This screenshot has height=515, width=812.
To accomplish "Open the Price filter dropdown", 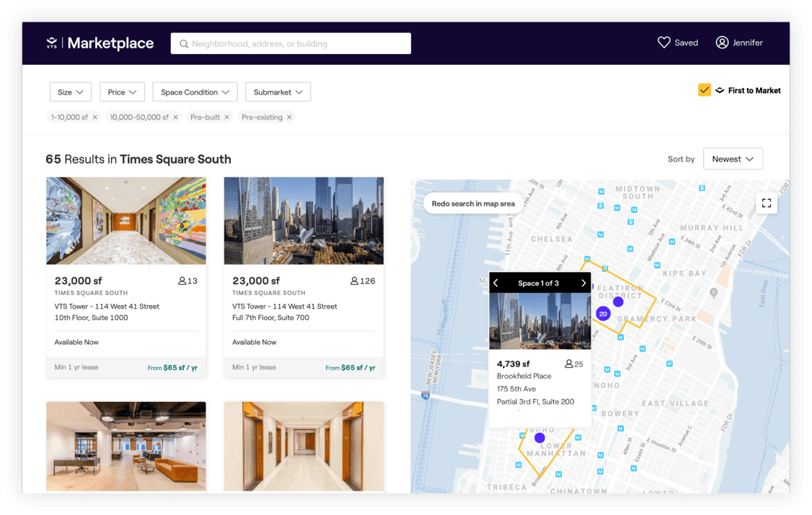I will click(x=122, y=92).
